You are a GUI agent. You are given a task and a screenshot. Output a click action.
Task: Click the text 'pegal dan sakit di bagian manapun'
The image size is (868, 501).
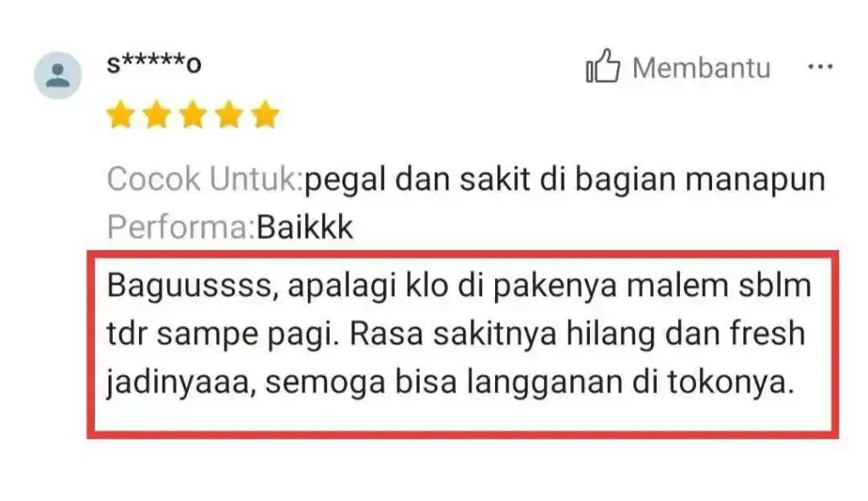point(565,180)
